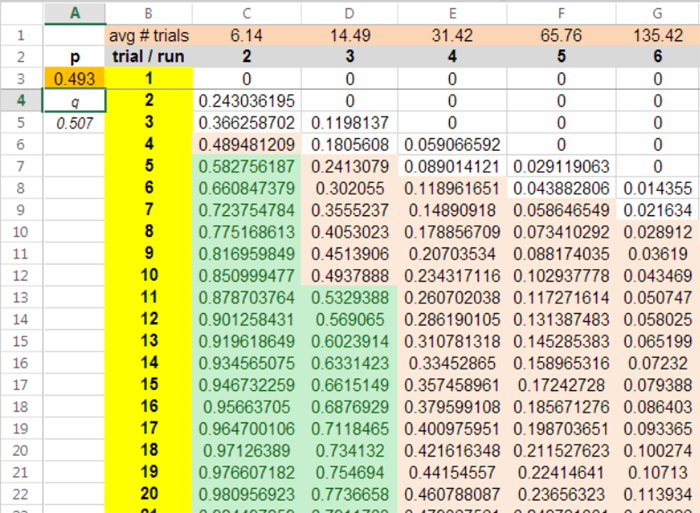Click cell containing 0.980956923

tap(246, 494)
